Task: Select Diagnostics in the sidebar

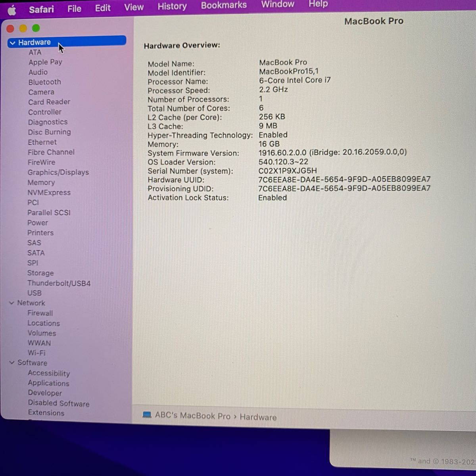Action: pos(48,122)
